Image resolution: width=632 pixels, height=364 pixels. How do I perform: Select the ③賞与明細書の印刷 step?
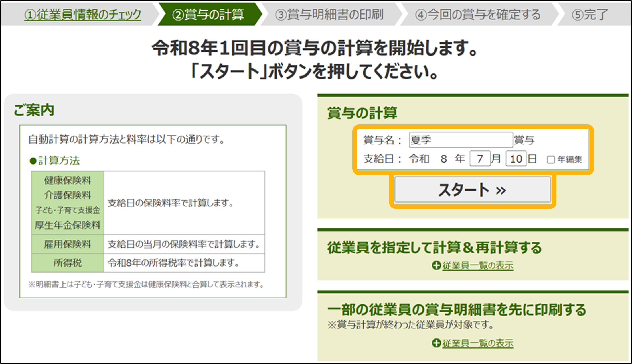(x=329, y=14)
